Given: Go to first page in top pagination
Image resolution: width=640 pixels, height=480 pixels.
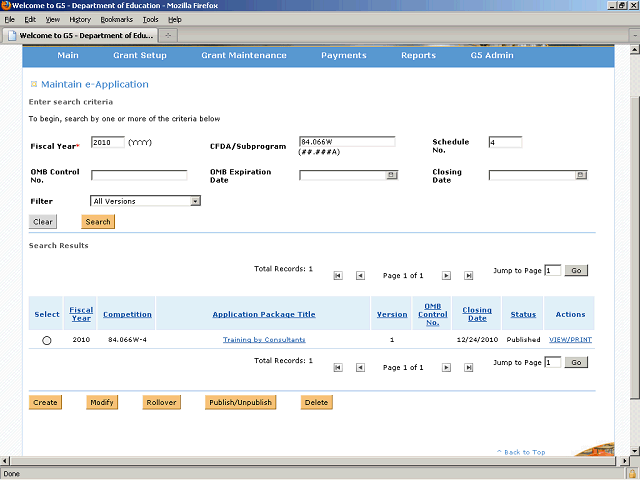Looking at the screenshot, I should (x=338, y=275).
